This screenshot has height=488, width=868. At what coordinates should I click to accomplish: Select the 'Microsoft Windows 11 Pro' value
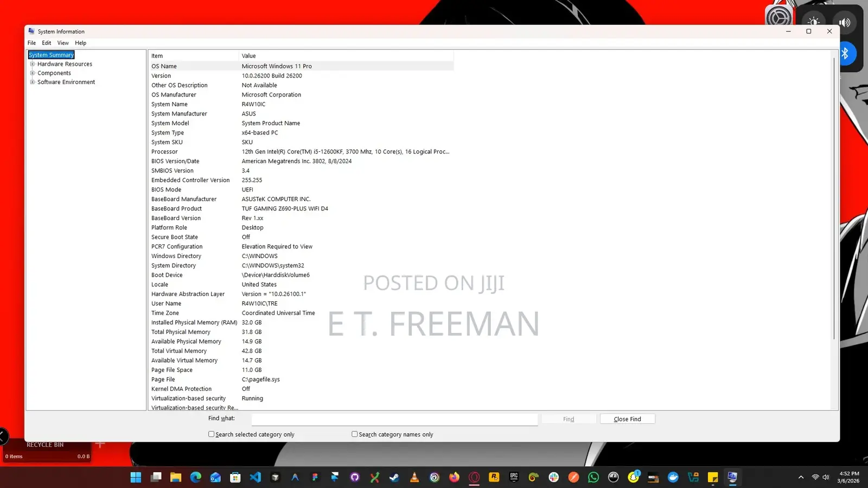[277, 66]
